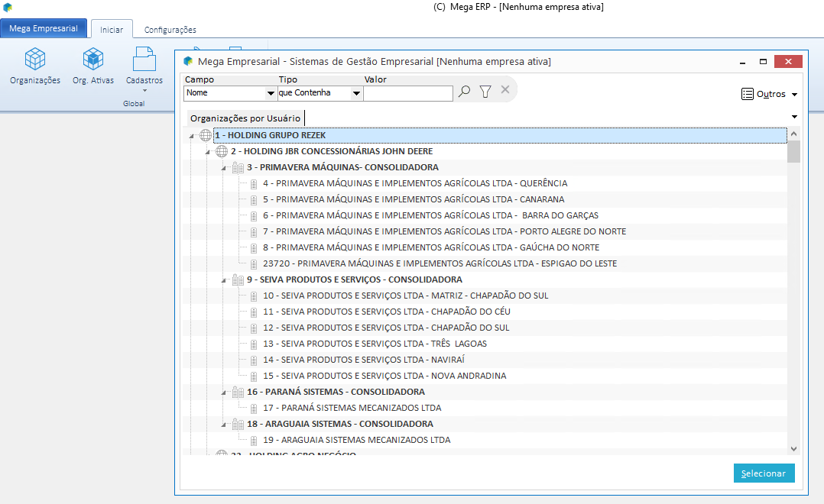
Task: Click the building icon of ARAGUAIA SISTEMAS - CONSOLIDADORA
Action: point(238,425)
